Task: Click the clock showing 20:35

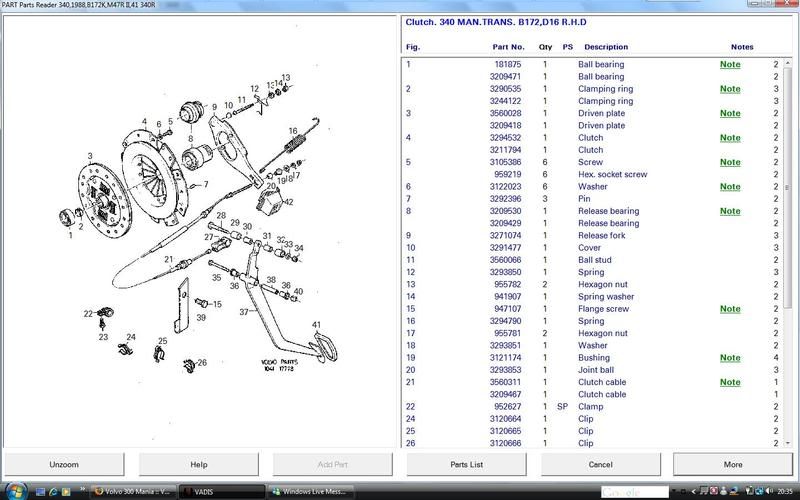Action: pos(785,492)
